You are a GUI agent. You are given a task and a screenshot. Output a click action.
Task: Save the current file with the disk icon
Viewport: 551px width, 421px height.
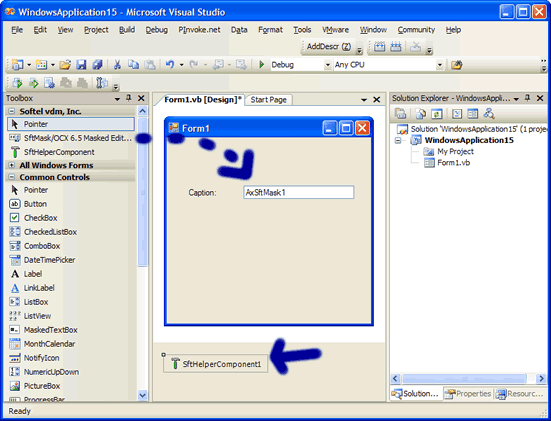point(81,65)
